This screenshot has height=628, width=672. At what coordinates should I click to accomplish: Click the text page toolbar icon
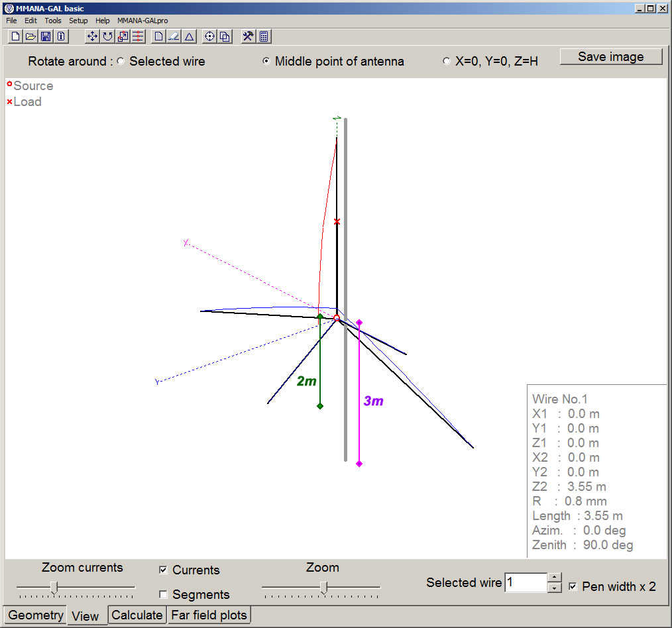click(x=158, y=36)
